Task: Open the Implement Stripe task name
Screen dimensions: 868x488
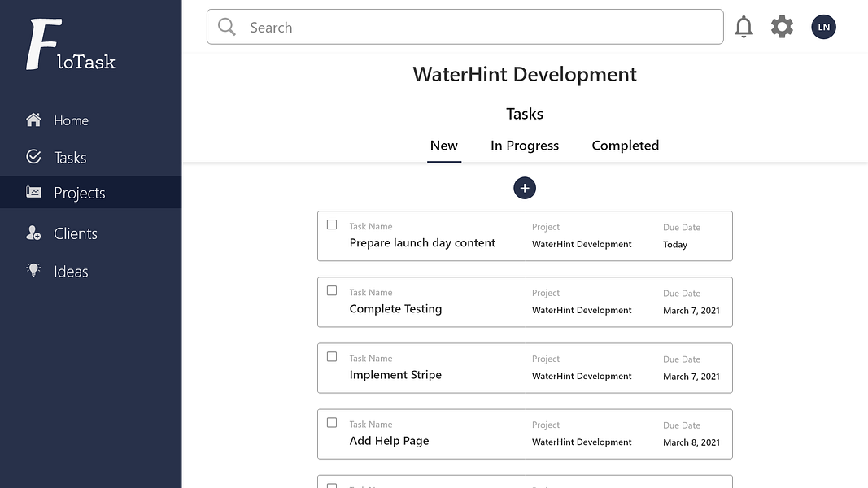Action: click(x=395, y=375)
